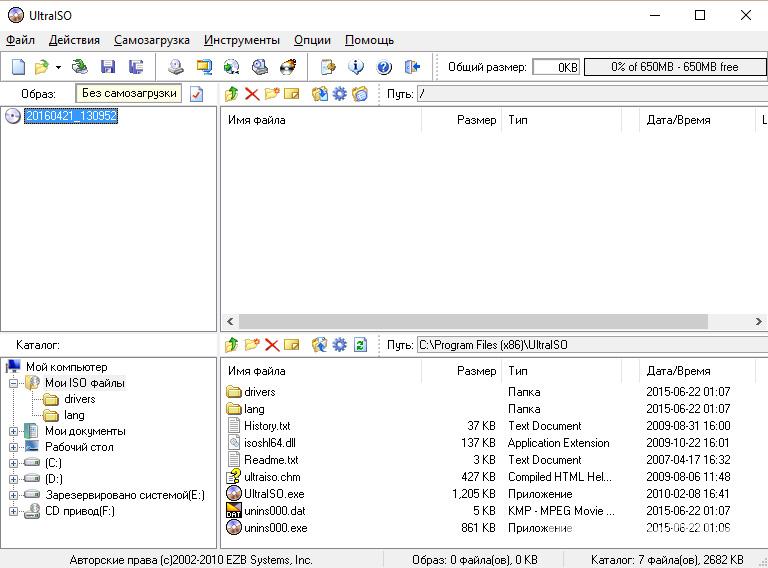Expand the (D:) drive node

pyautogui.click(x=13, y=479)
